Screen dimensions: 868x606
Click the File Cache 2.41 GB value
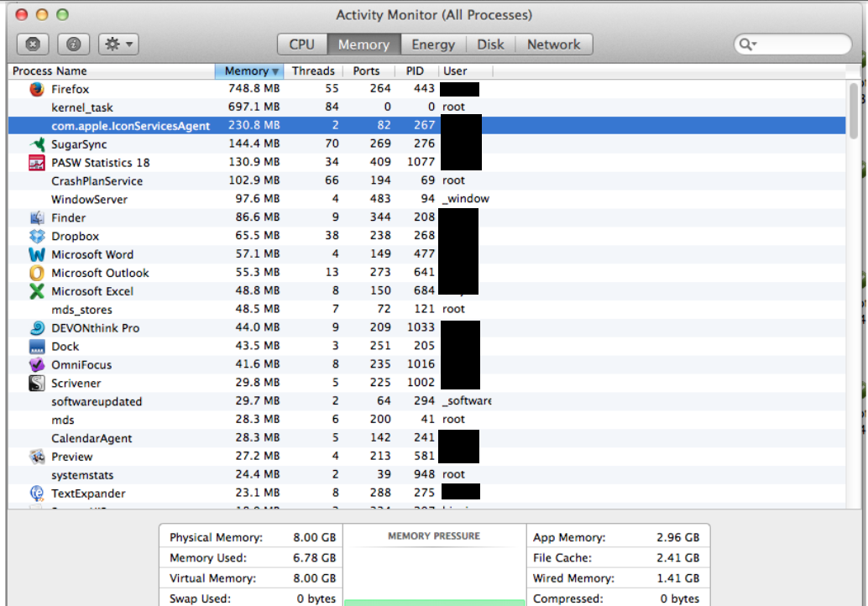[678, 558]
